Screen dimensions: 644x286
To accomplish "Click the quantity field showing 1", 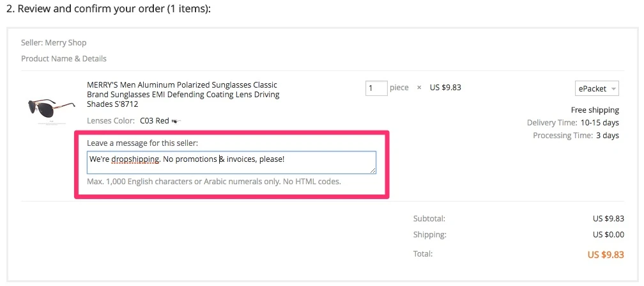I will coord(376,88).
